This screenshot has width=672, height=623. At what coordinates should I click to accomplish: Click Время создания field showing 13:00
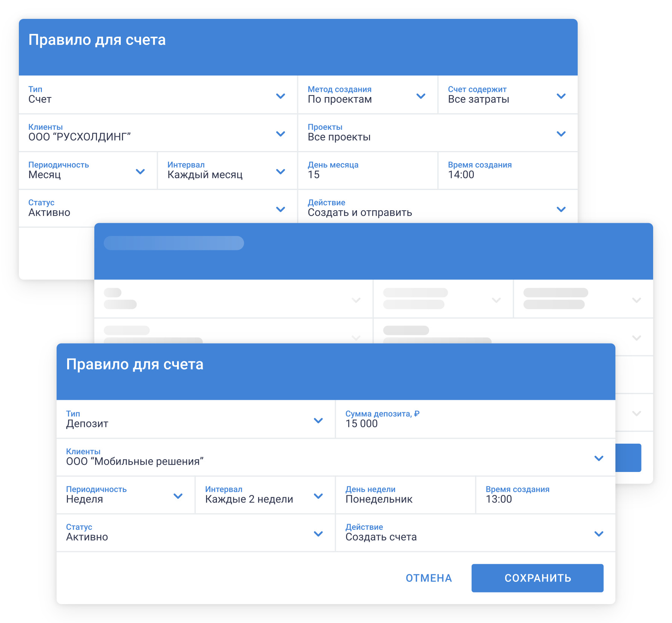click(545, 495)
